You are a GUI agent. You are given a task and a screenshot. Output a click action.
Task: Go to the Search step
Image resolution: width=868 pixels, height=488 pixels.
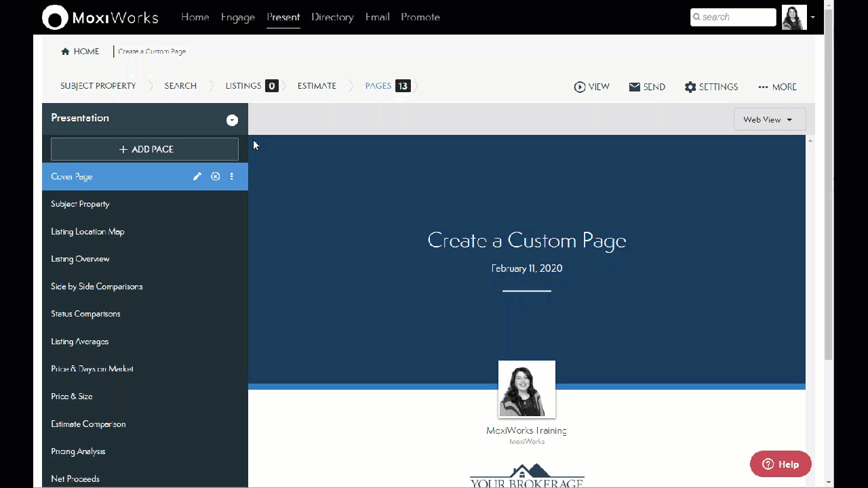(x=180, y=86)
